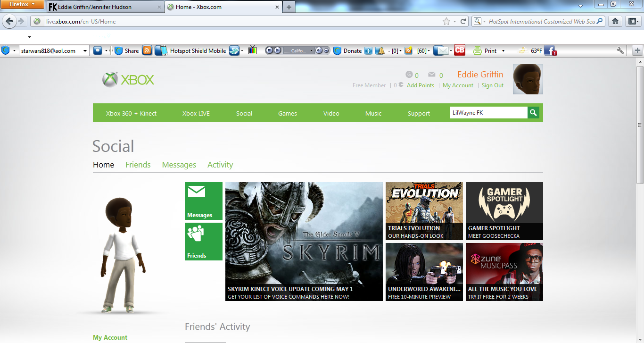Switch to the Eddie Griffin/Jennifer Hudson tab
644x343 pixels.
pyautogui.click(x=105, y=7)
